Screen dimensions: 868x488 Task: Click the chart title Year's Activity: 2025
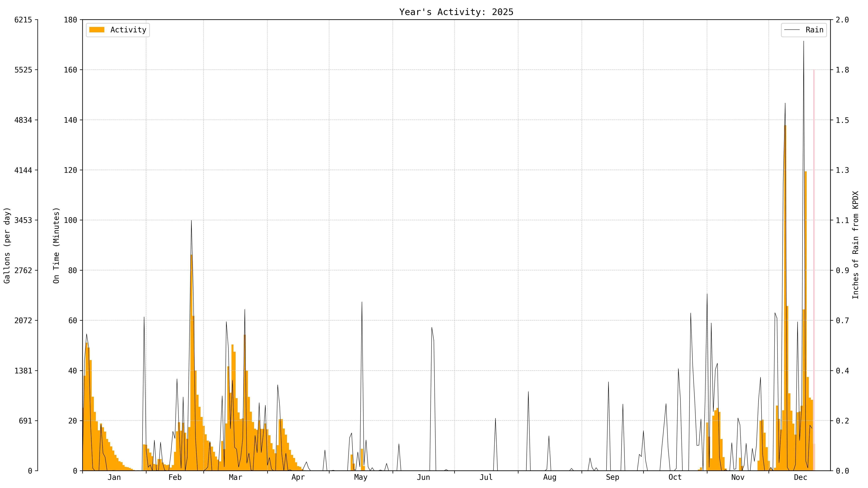coord(456,12)
